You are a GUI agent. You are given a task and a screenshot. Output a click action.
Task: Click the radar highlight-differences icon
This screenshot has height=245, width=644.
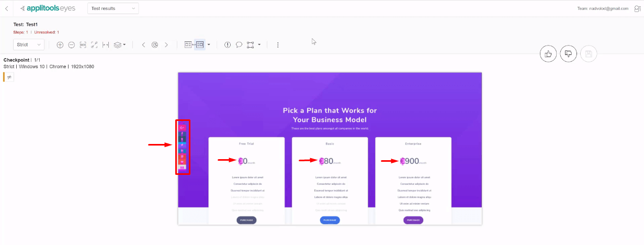tap(155, 45)
